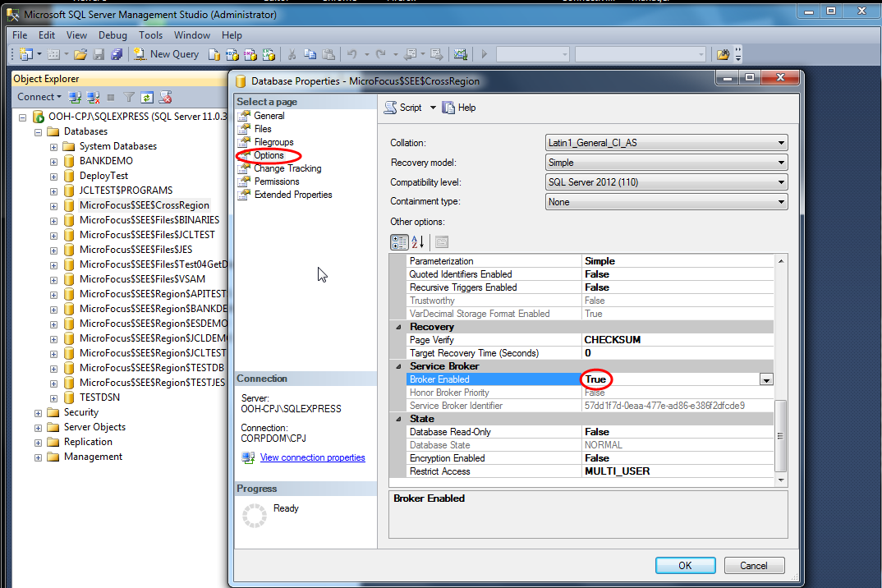The height and width of the screenshot is (588, 882).
Task: Select the BANKDEMO database in the tree
Action: (x=106, y=161)
